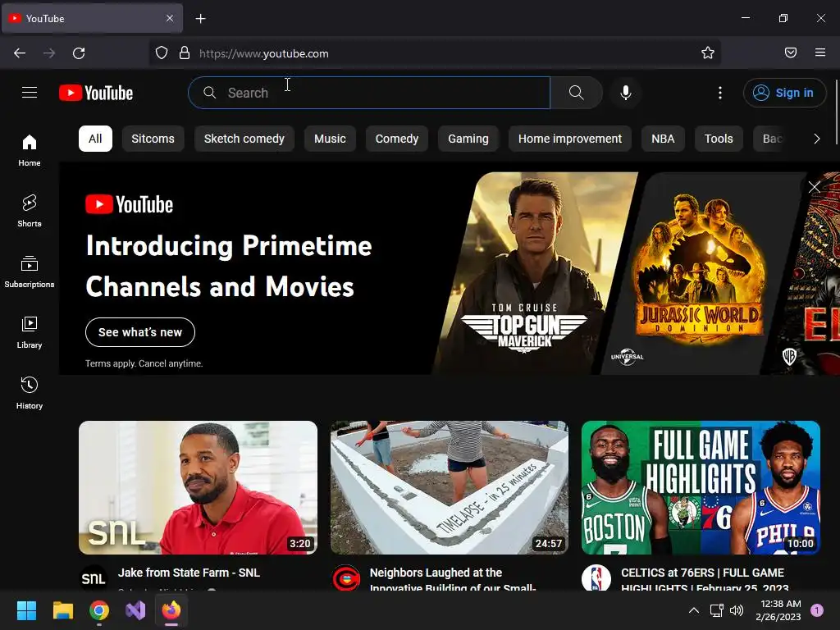Image resolution: width=840 pixels, height=630 pixels.
Task: Select the Home improvement chip
Action: [570, 139]
